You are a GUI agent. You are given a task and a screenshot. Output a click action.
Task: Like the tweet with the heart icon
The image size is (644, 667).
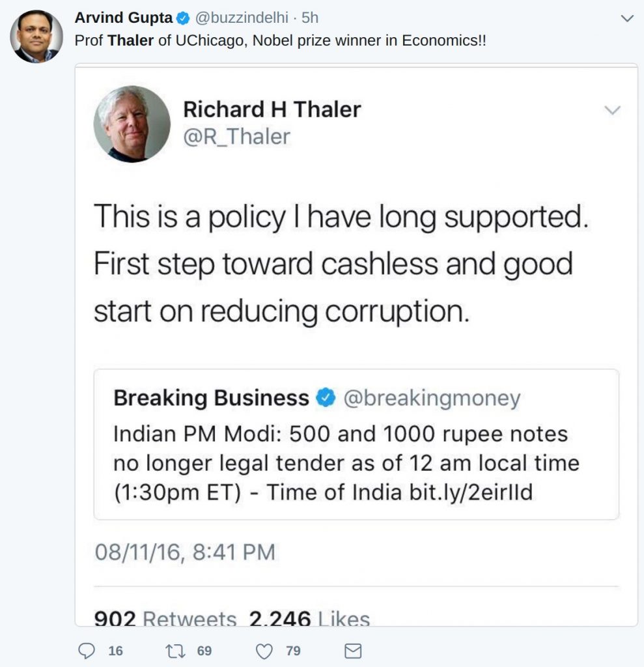[263, 650]
